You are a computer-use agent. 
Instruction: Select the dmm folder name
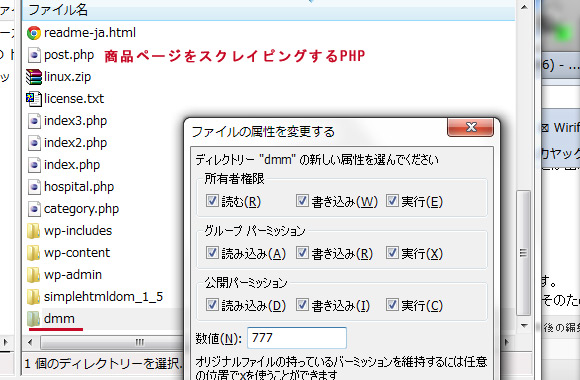click(x=59, y=319)
